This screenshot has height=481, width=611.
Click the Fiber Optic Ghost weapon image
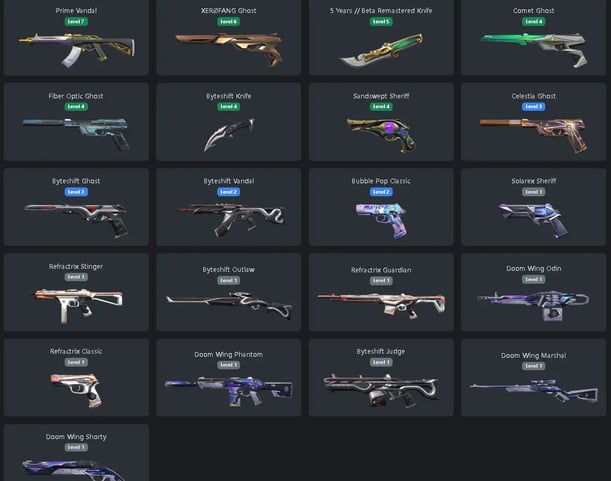(x=76, y=134)
